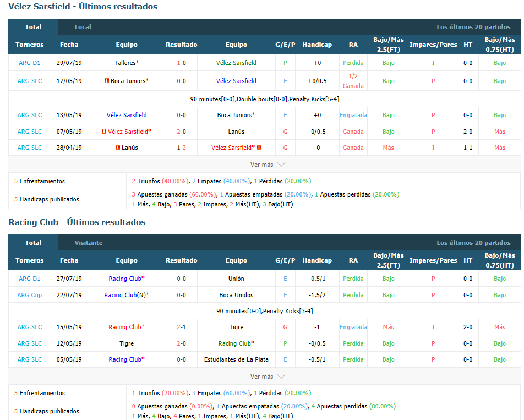524x420 pixels.
Task: Switch to the Visitante tab
Action: tap(88, 243)
